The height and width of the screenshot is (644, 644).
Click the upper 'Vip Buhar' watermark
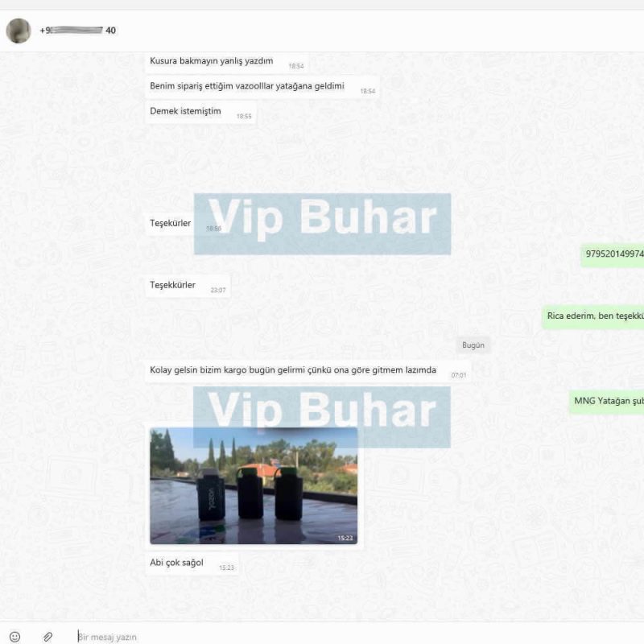pos(323,224)
